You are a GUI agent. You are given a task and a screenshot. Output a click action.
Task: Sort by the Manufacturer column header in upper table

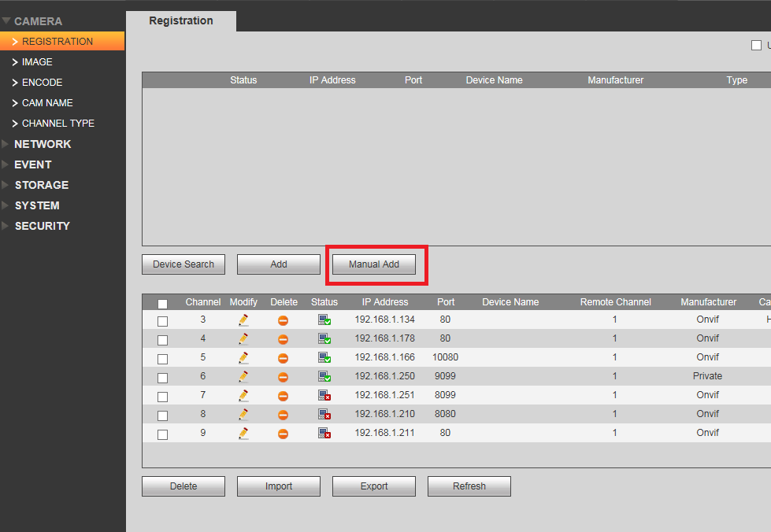615,80
